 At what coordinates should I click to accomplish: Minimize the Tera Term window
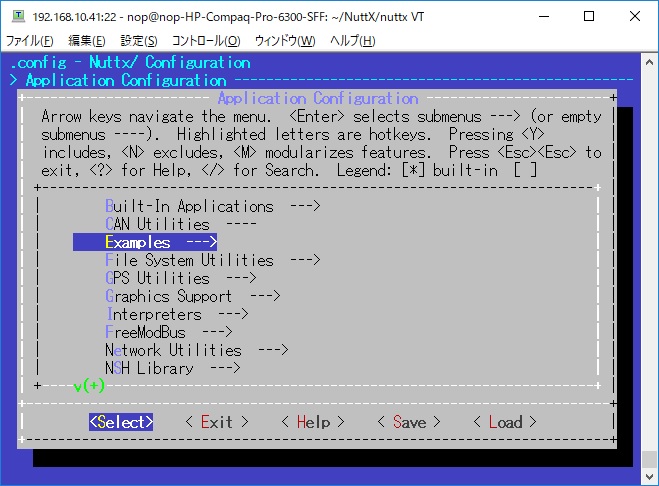544,16
